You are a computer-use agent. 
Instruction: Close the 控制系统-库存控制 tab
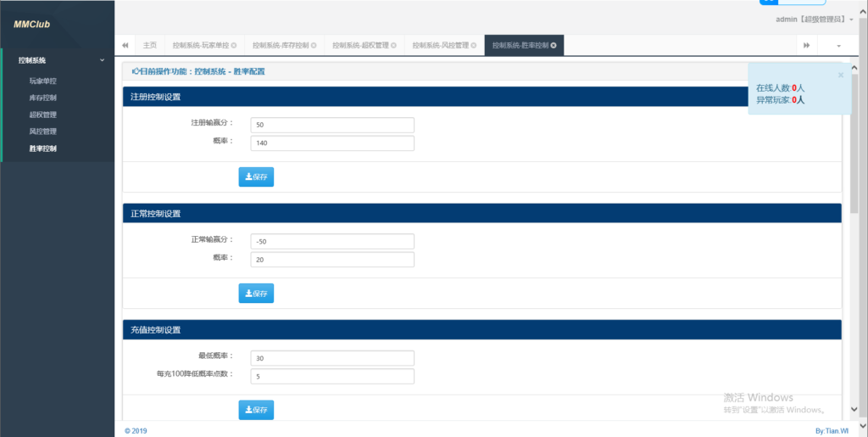click(314, 45)
